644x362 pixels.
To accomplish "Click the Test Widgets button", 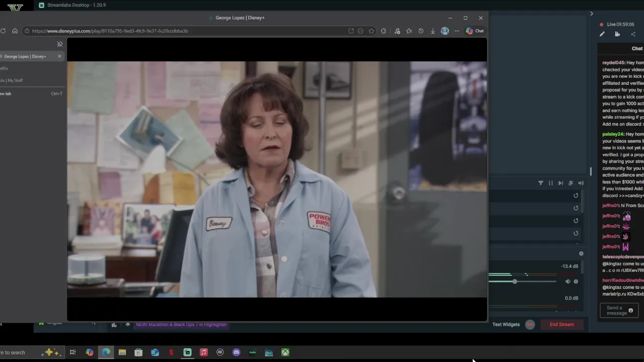I will [x=506, y=324].
